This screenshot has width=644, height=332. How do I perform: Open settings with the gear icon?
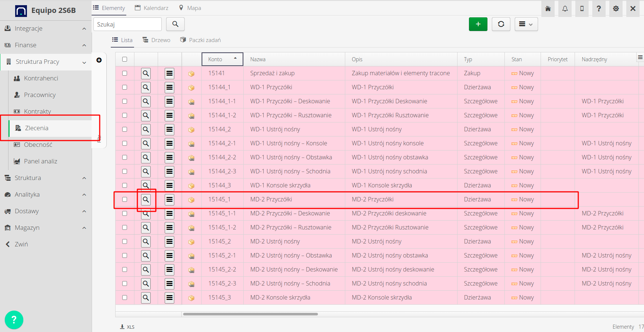(x=616, y=8)
